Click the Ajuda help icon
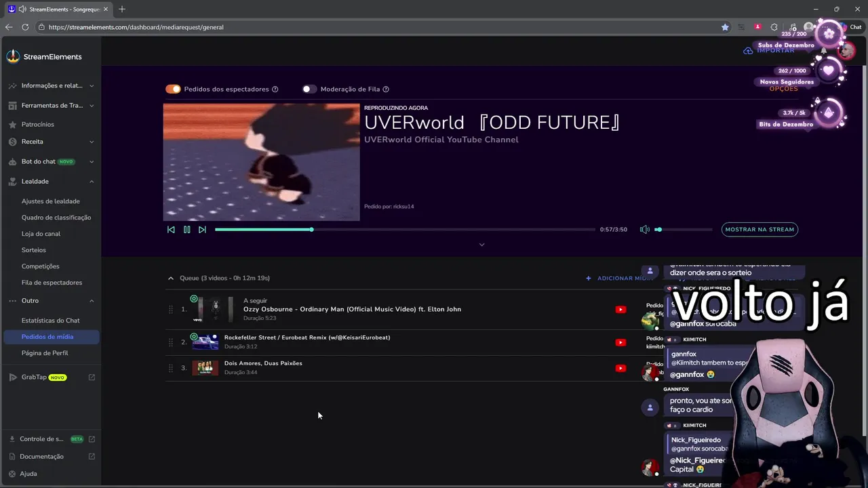The height and width of the screenshot is (488, 868). pyautogui.click(x=13, y=474)
